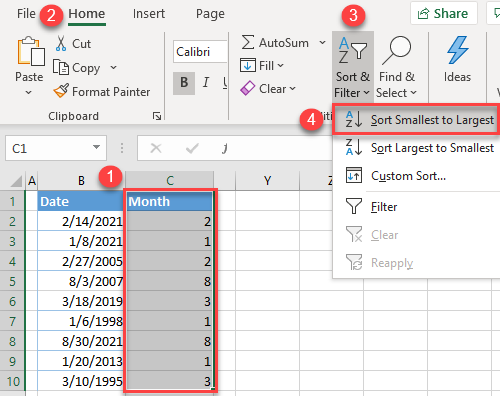500x396 pixels.
Task: Select row 5 header
Action: click(12, 281)
